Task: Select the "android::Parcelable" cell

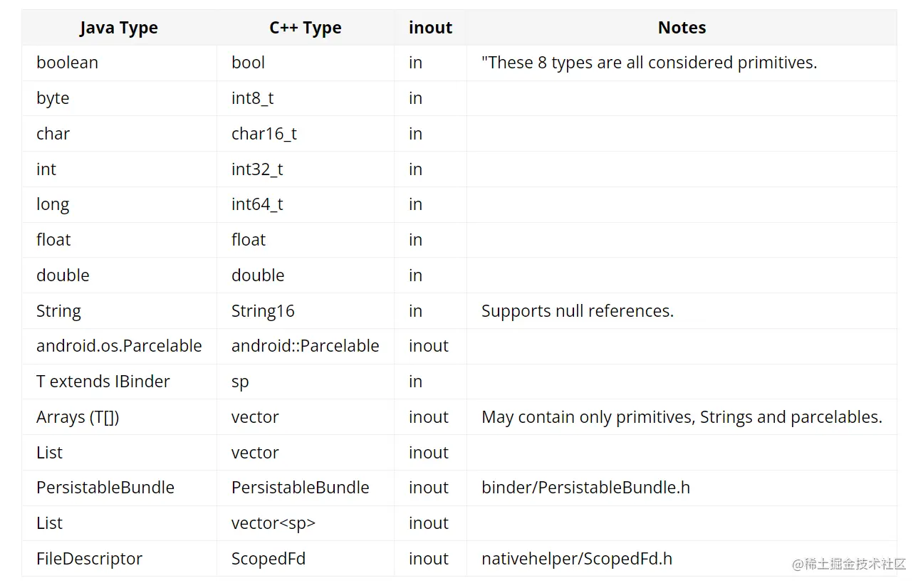Action: 305,346
